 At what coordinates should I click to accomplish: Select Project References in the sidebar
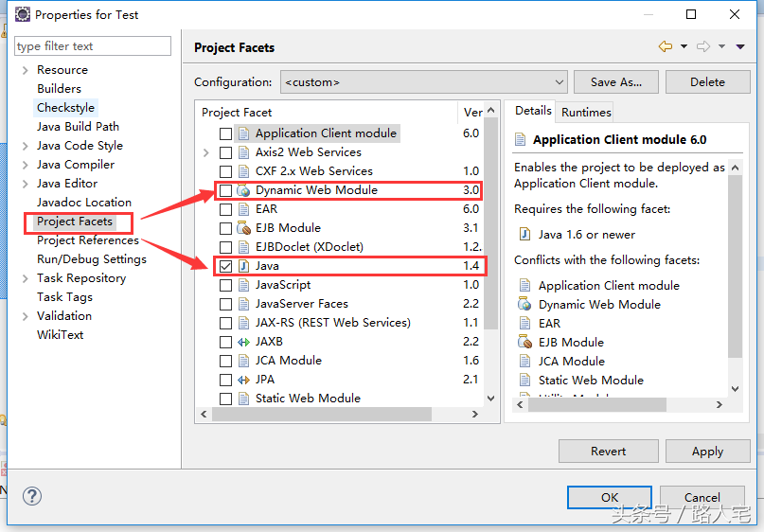87,240
